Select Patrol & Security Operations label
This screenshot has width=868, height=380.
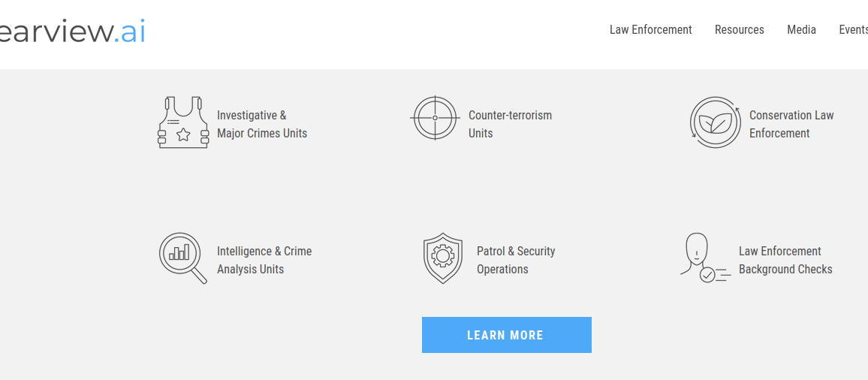pyautogui.click(x=515, y=260)
